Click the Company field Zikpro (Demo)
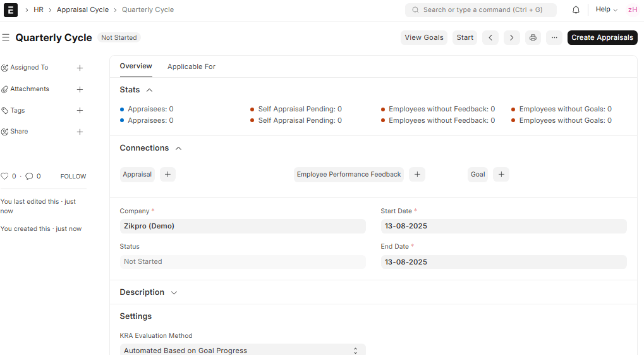 click(243, 227)
